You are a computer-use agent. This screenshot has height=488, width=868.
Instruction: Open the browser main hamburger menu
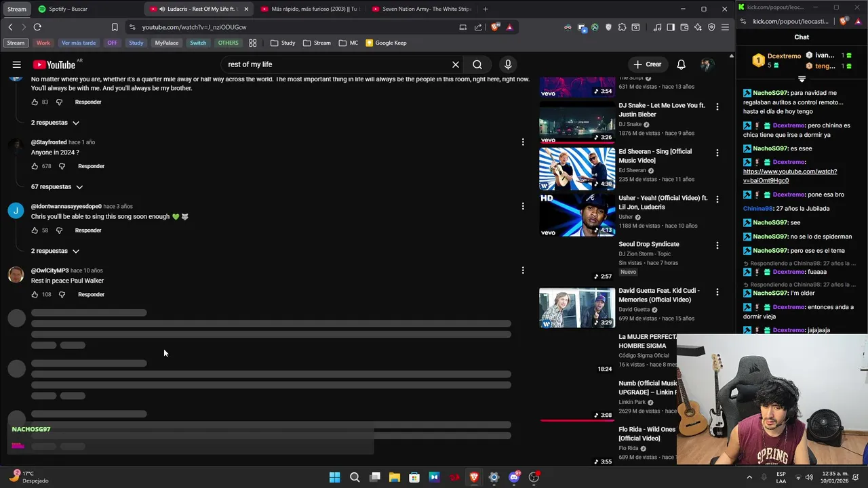click(725, 27)
